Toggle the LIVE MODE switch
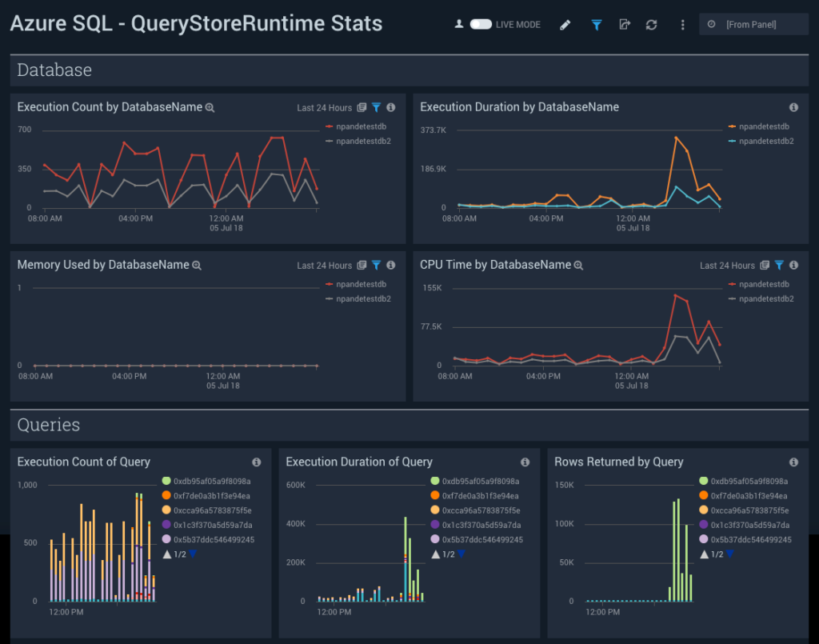The height and width of the screenshot is (644, 819). [481, 24]
